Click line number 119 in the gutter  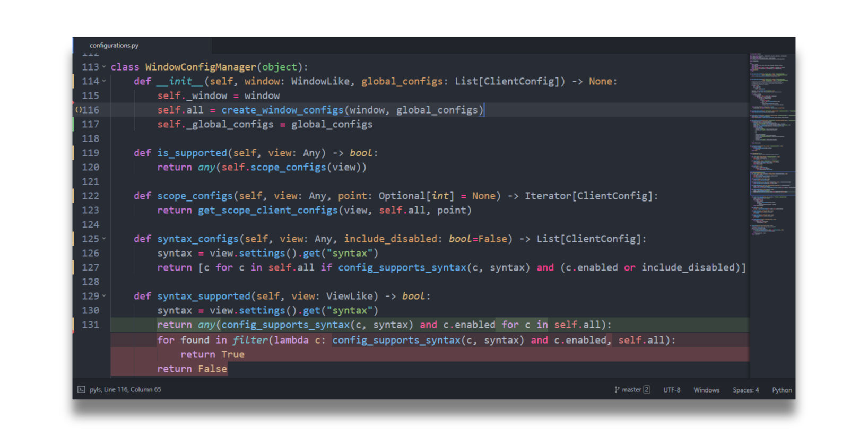click(90, 153)
